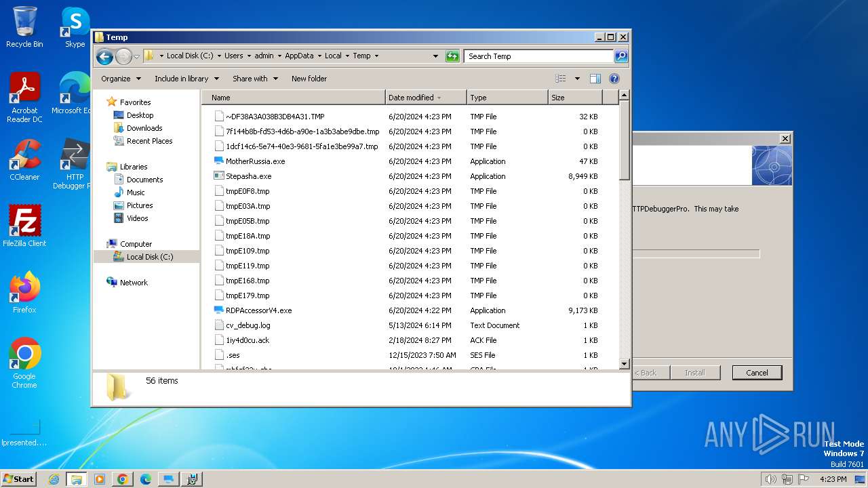
Task: Click Microsoft Edge taskbar icon
Action: tap(146, 479)
